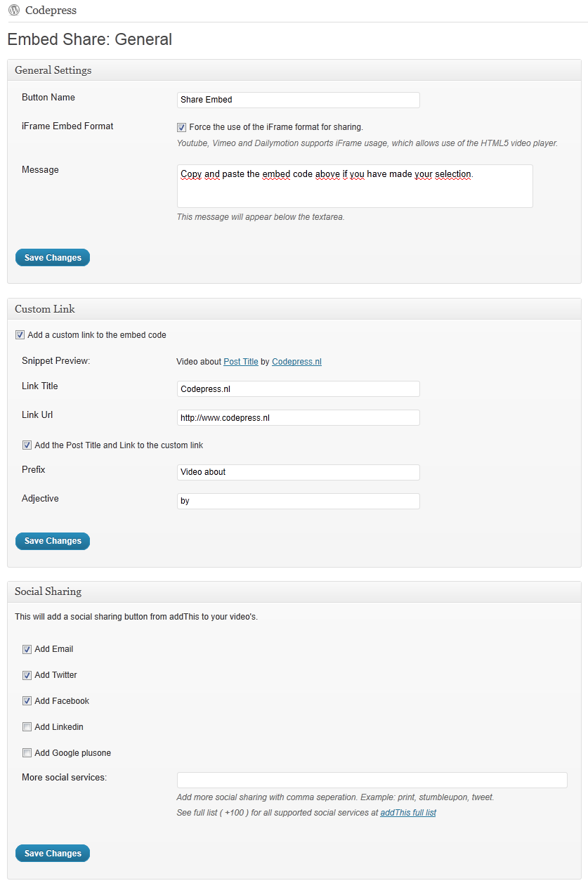Save Changes in General Settings
The width and height of the screenshot is (588, 895).
coord(53,258)
